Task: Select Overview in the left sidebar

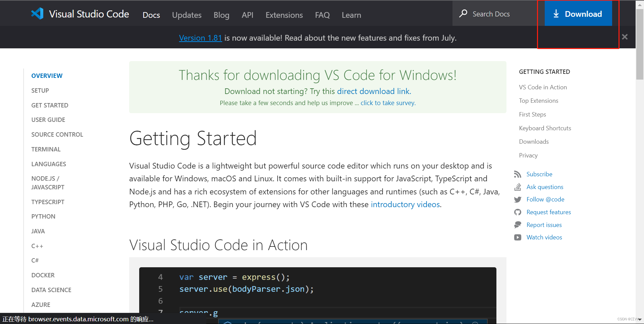Action: (x=47, y=76)
